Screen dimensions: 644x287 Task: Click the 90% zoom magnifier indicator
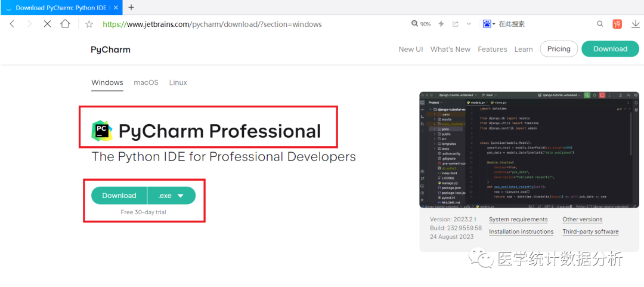pos(421,24)
